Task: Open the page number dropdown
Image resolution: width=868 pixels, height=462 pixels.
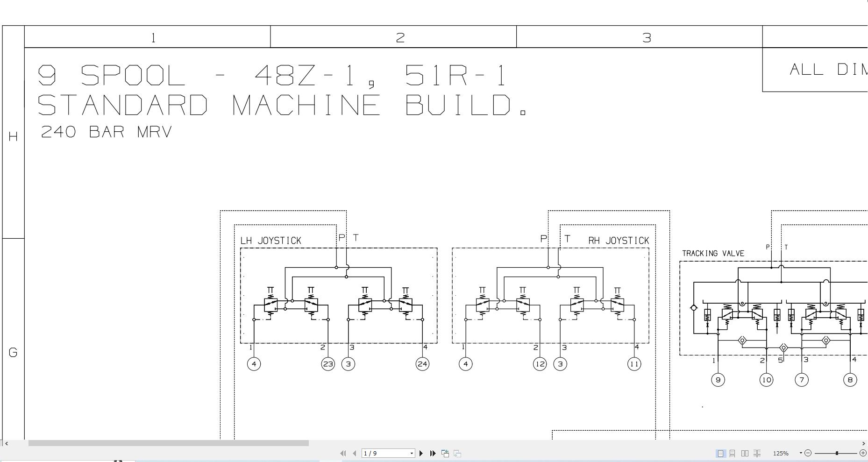Action: click(x=412, y=453)
